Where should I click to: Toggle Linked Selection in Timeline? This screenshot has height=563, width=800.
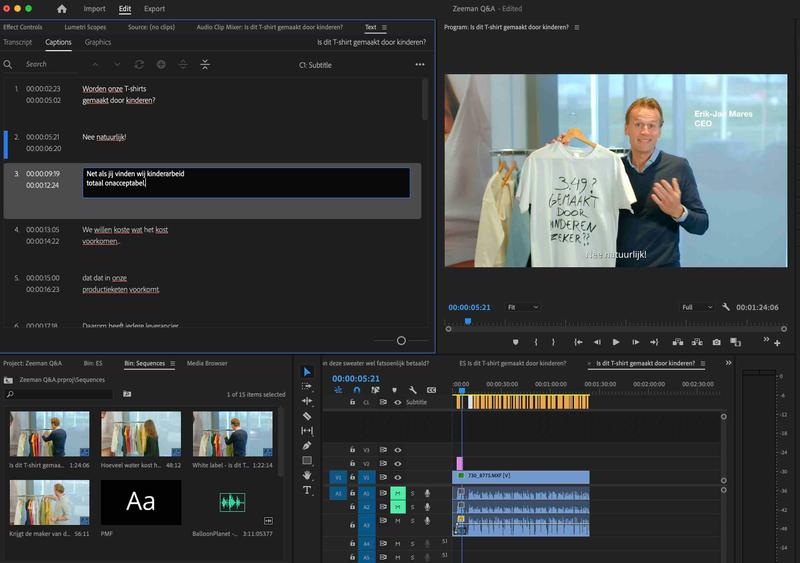375,390
